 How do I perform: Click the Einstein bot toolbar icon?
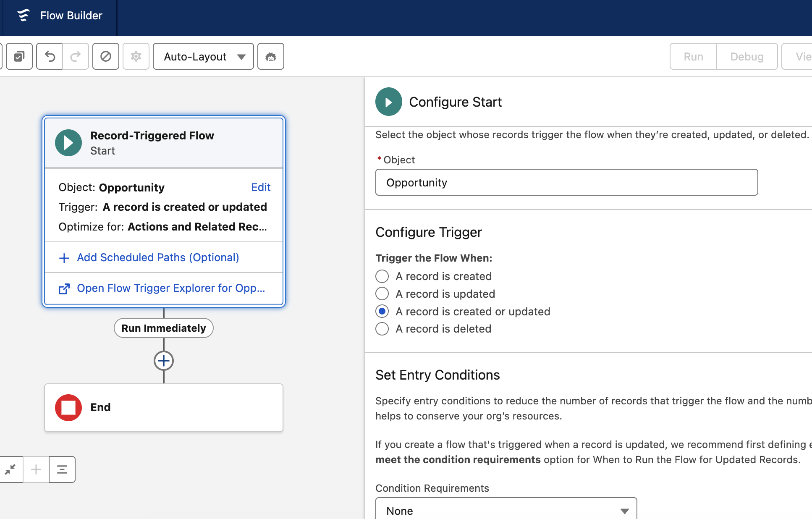point(271,56)
